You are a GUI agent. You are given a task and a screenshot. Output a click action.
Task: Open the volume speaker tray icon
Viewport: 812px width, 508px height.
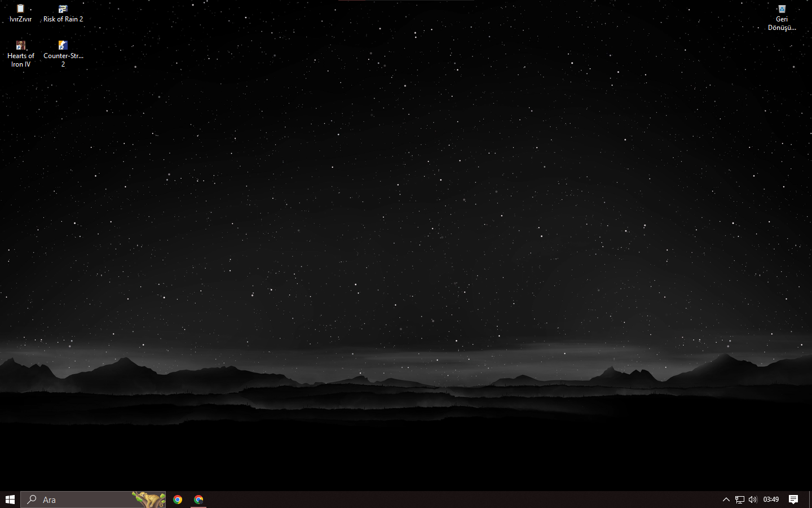point(753,500)
